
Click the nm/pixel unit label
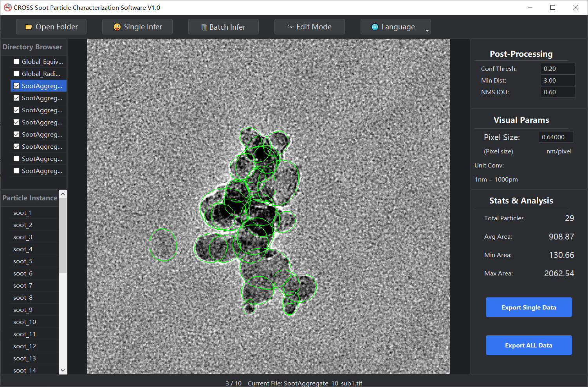click(559, 151)
